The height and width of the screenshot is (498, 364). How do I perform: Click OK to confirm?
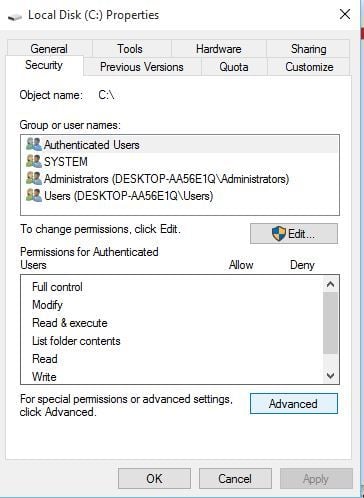tap(154, 479)
